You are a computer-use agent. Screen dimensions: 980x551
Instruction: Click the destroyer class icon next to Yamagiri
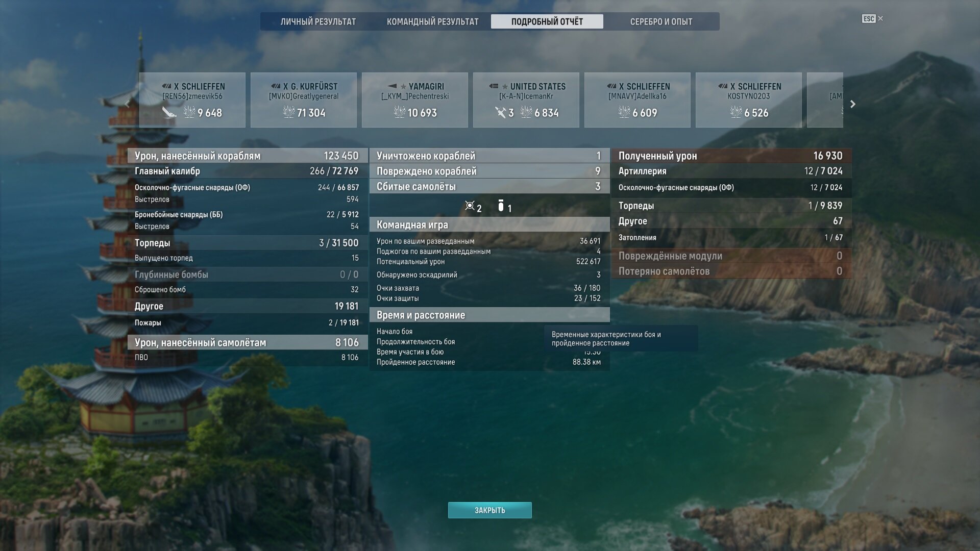(392, 86)
